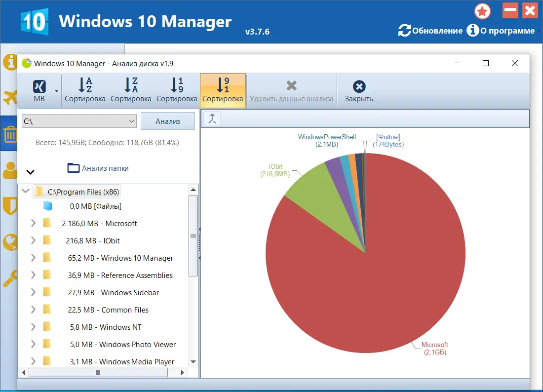Click Удалить данные анализа button
This screenshot has width=543, height=392.
292,91
